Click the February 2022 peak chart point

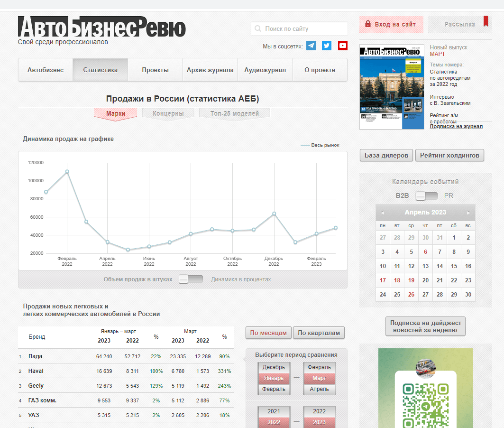click(x=67, y=172)
